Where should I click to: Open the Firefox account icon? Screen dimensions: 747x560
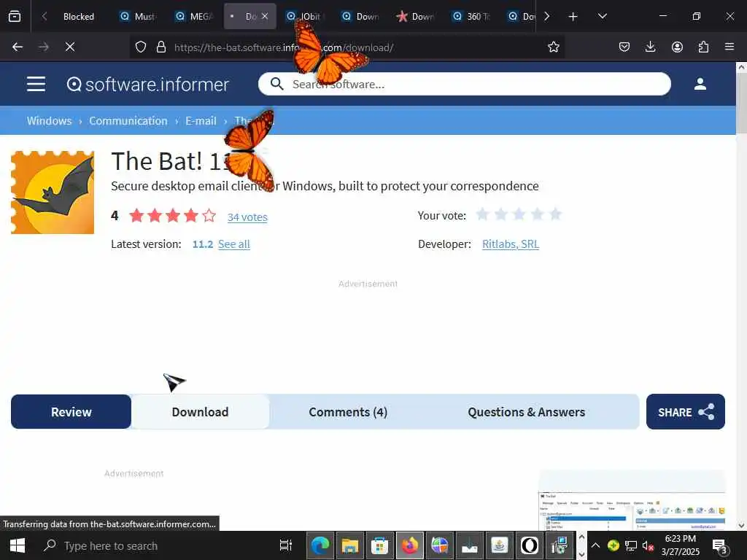(x=677, y=47)
